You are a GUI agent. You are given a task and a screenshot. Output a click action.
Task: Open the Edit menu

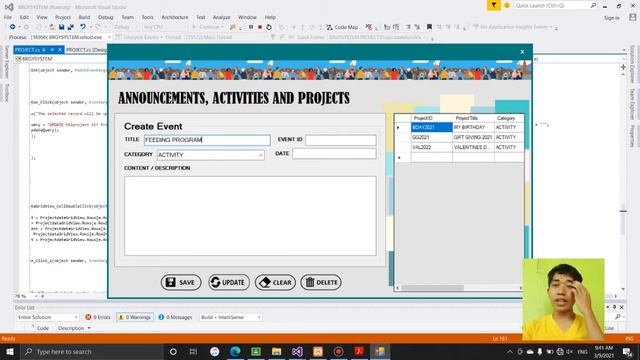(24, 17)
